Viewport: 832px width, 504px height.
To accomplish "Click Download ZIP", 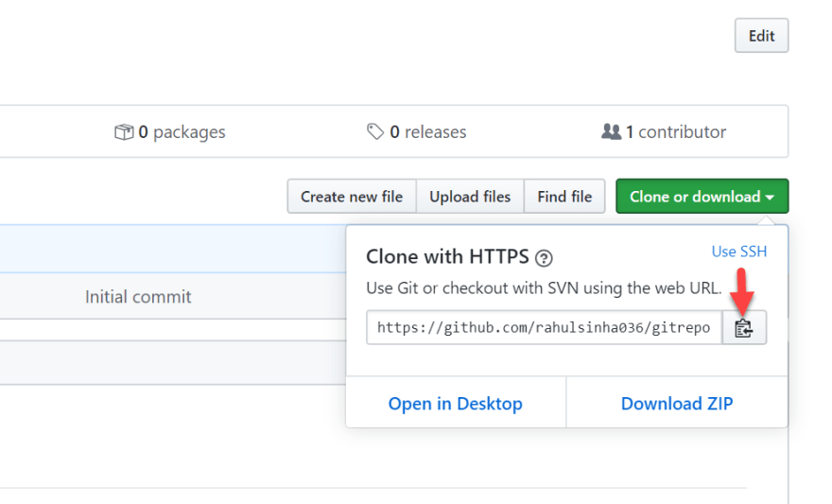I will tap(677, 404).
